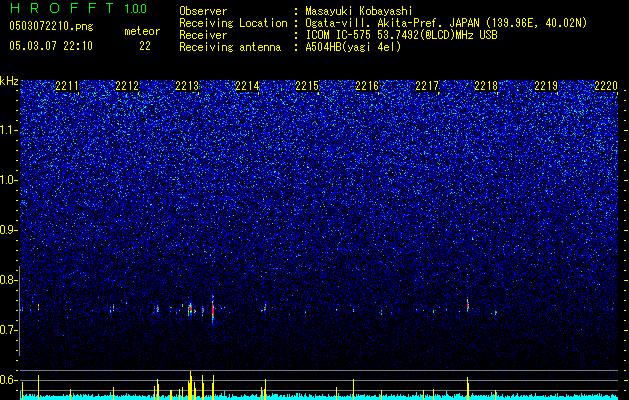Select the Ogata-vill. Akita-Pref. JAPAN location text
Viewport: 629px width, 400px height.
coord(446,23)
